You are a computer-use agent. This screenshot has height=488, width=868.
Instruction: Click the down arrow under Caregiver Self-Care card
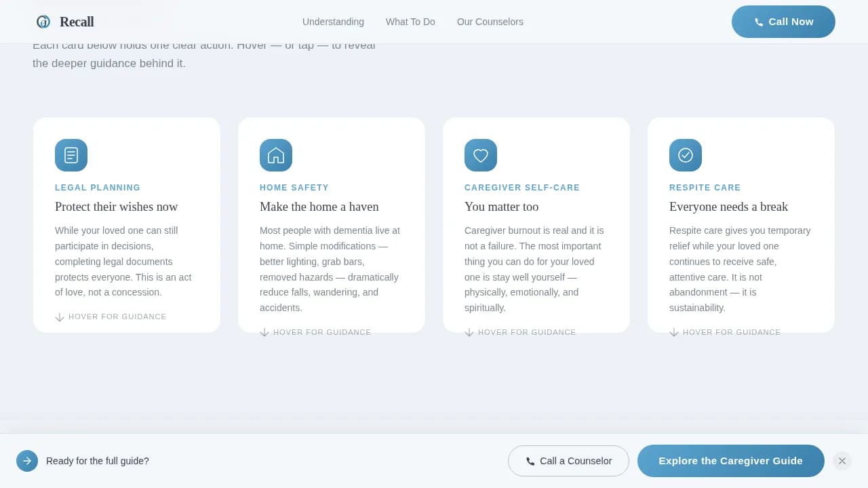(469, 333)
